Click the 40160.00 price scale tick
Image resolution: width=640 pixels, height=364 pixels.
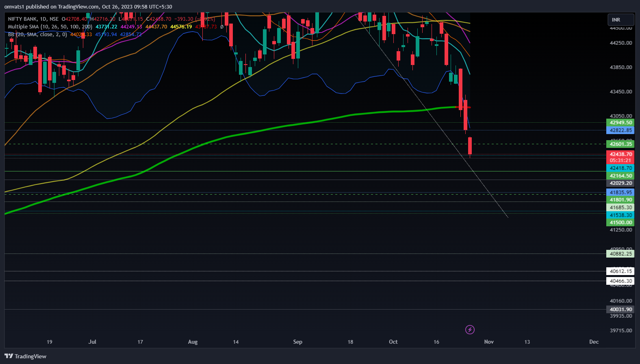pos(621,301)
